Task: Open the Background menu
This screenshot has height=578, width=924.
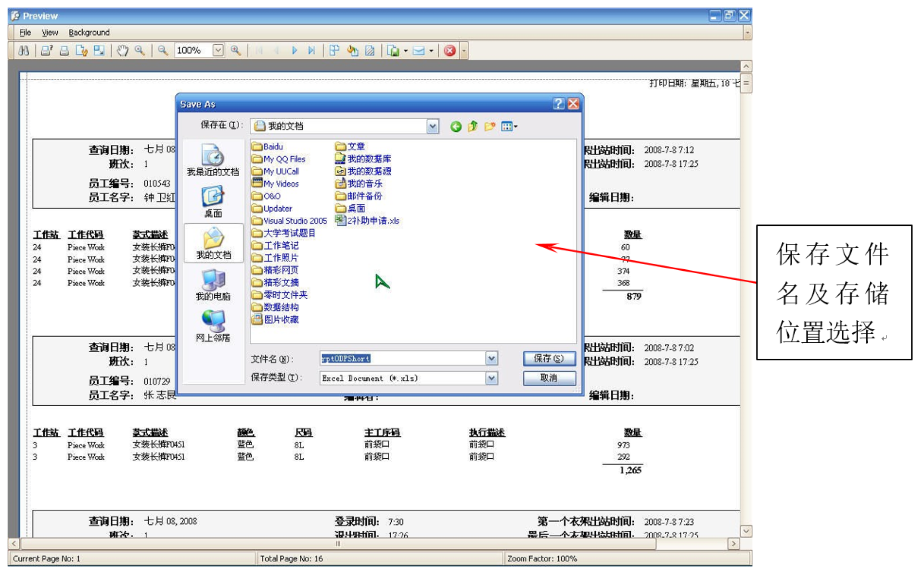Action: point(89,32)
